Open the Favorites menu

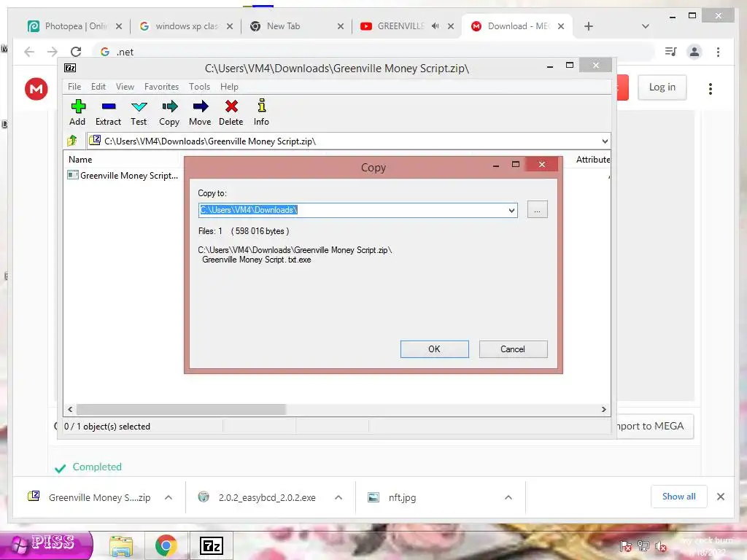tap(161, 87)
